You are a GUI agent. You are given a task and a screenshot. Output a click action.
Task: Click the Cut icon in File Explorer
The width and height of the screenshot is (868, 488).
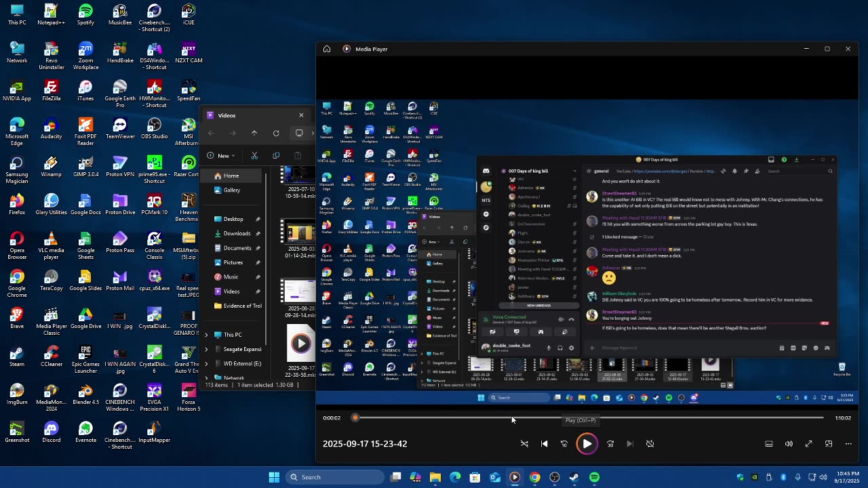pos(254,156)
